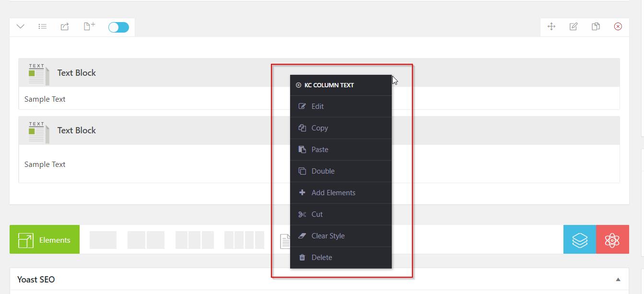The image size is (644, 294).
Task: Choose Delete from the context menu
Action: tap(341, 258)
